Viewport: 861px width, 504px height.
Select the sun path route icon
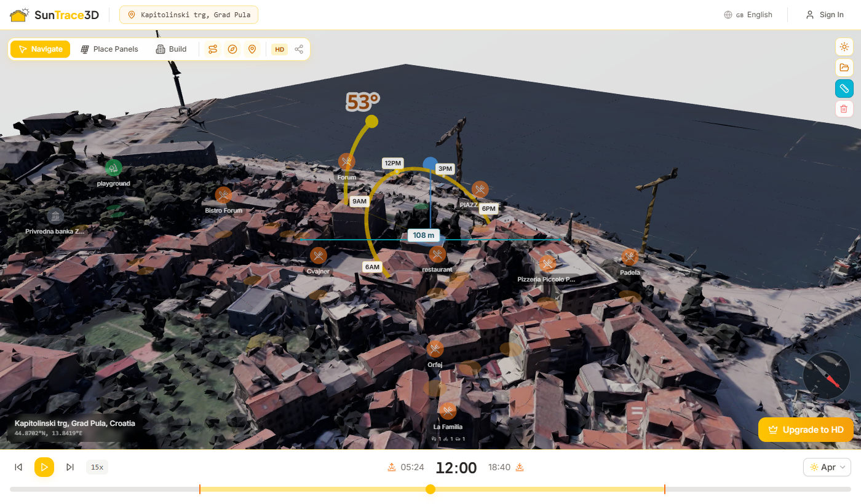click(212, 49)
